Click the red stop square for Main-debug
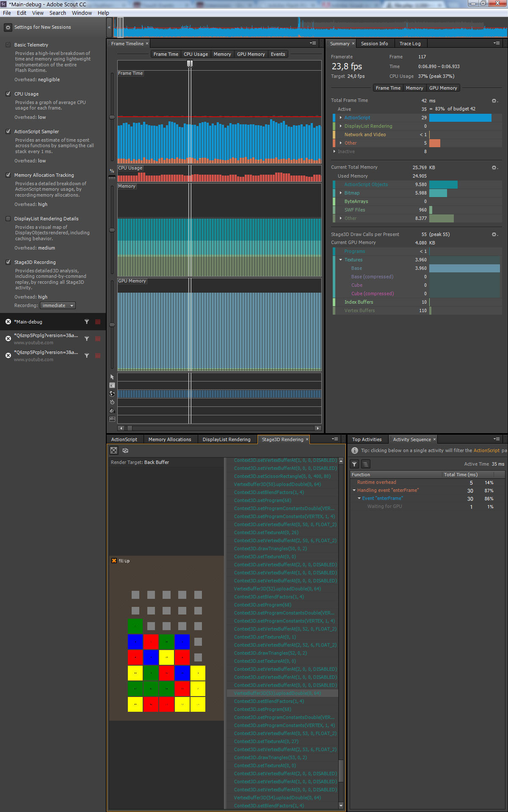Screen dimensions: 508x812 (x=98, y=322)
